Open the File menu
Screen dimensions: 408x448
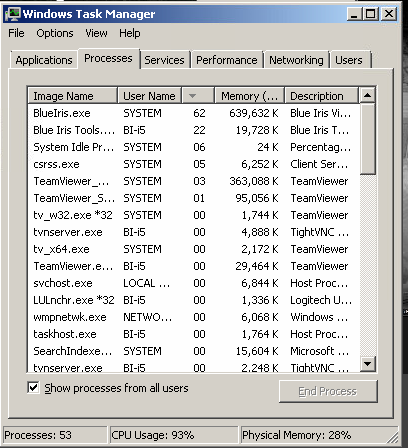tap(16, 33)
